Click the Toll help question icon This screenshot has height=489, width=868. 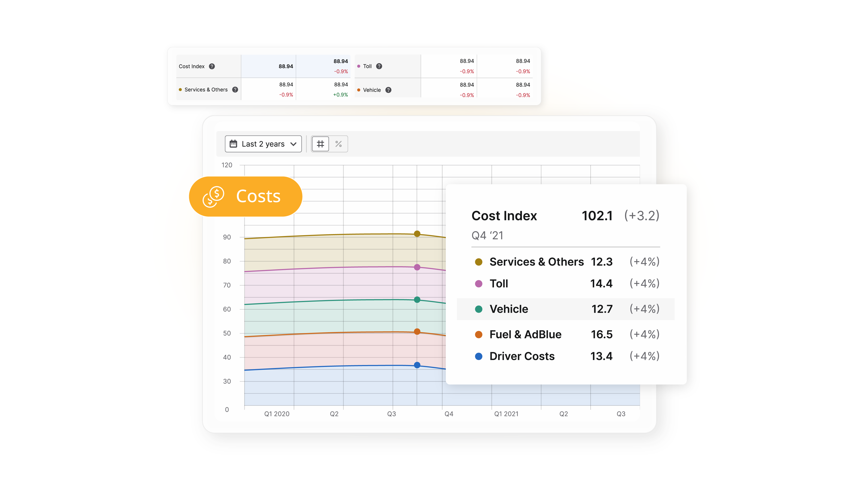pyautogui.click(x=379, y=66)
